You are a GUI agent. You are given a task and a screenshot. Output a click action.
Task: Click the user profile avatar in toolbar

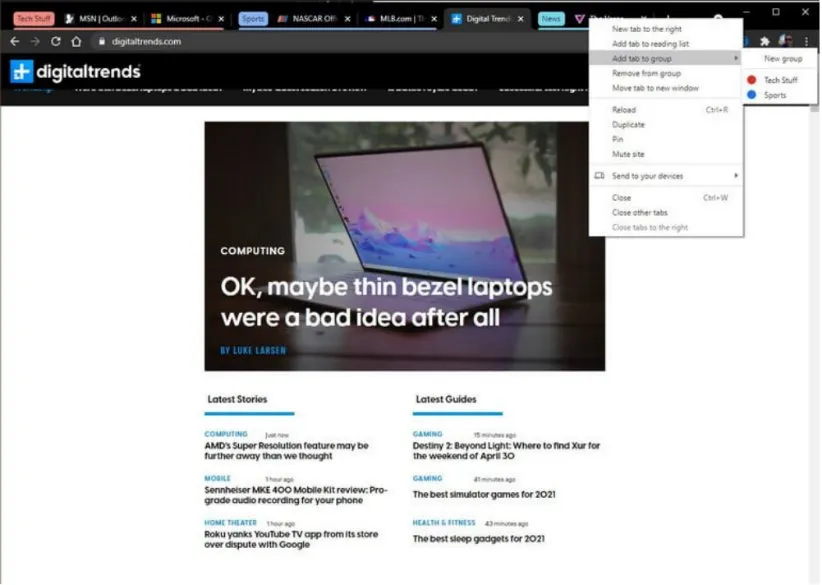tap(786, 41)
